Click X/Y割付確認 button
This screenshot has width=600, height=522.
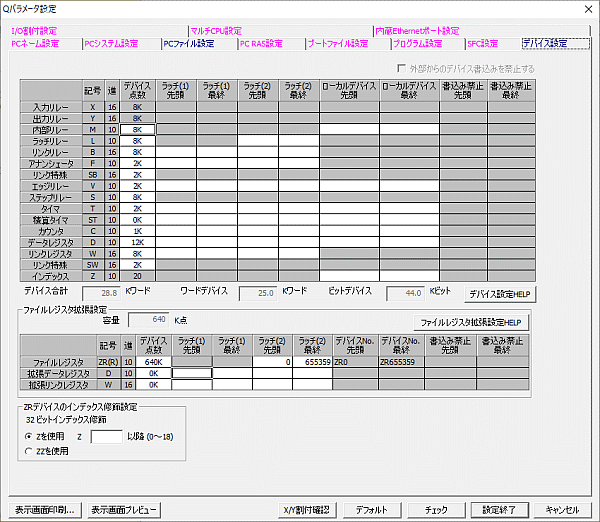307,510
